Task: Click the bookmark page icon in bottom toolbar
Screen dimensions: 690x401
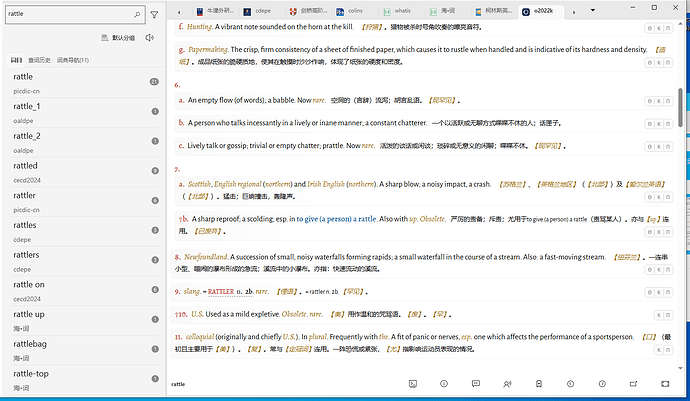Action: 539,384
